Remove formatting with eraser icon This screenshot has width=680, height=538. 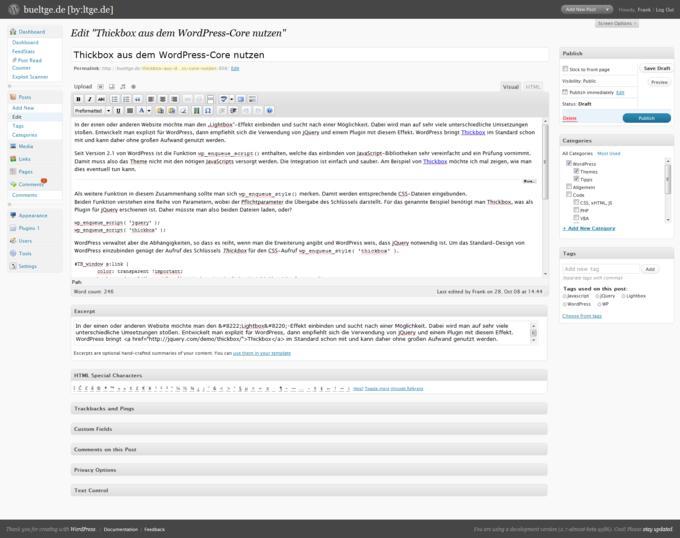[183, 111]
